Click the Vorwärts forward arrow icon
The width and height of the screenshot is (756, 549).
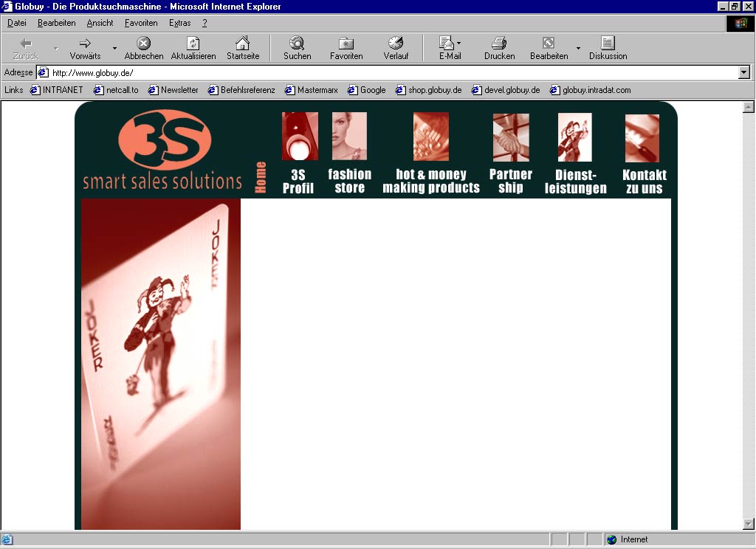click(x=85, y=44)
